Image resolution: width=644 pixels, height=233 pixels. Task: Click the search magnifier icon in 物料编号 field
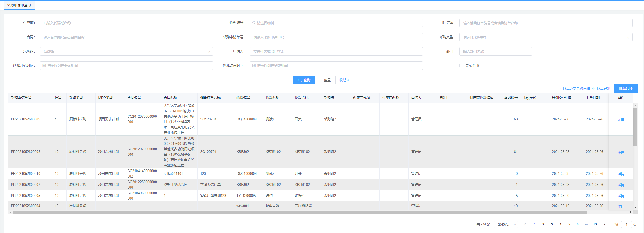[x=254, y=23]
